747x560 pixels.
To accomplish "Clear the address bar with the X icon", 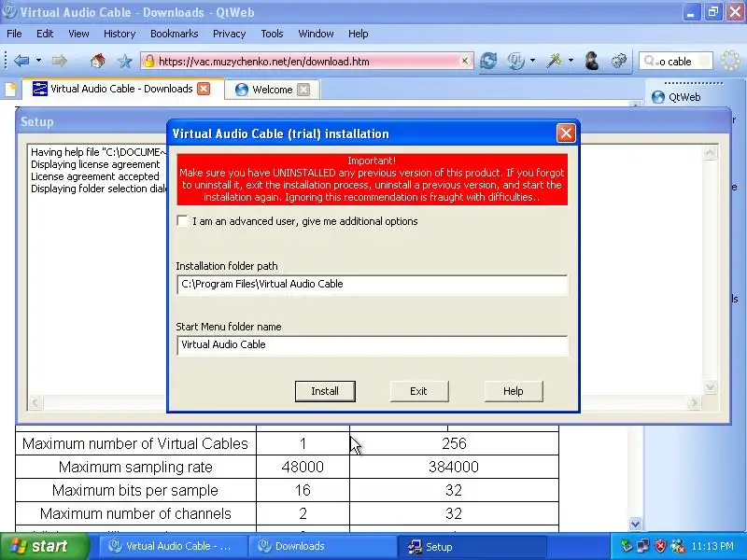I will click(x=464, y=61).
